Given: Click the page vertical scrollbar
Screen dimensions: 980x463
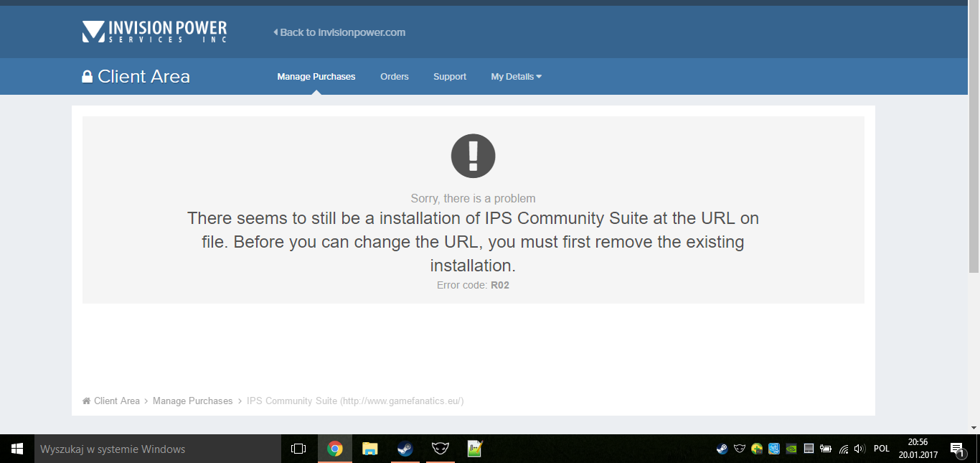Looking at the screenshot, I should [x=974, y=144].
